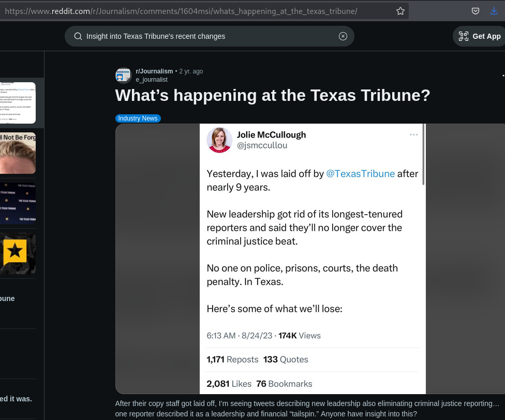505x420 pixels.
Task: Click the three-dot menu inside the tweet image
Action: coord(414,134)
